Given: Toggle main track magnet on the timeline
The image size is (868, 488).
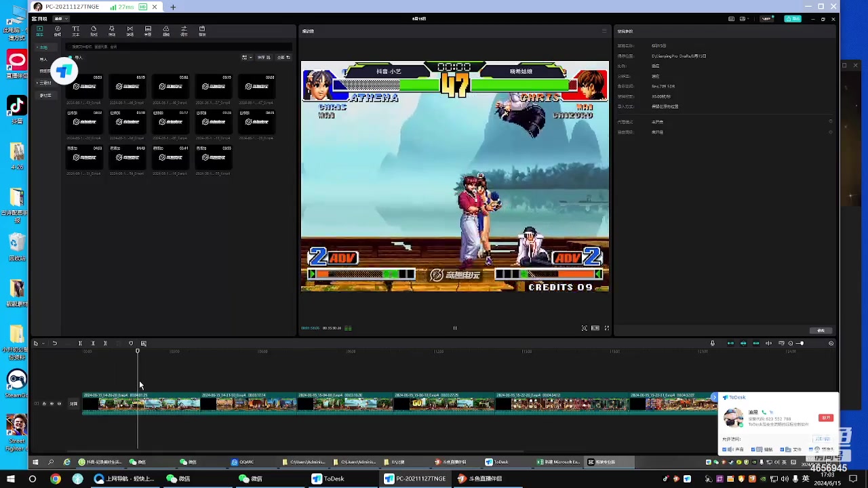Looking at the screenshot, I should pyautogui.click(x=730, y=344).
